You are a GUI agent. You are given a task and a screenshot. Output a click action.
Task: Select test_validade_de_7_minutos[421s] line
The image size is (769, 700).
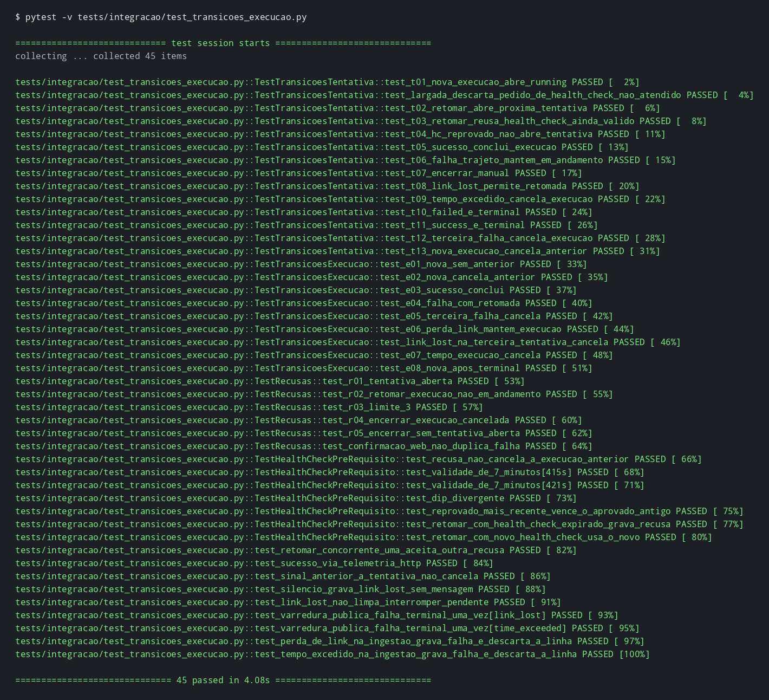pos(330,485)
